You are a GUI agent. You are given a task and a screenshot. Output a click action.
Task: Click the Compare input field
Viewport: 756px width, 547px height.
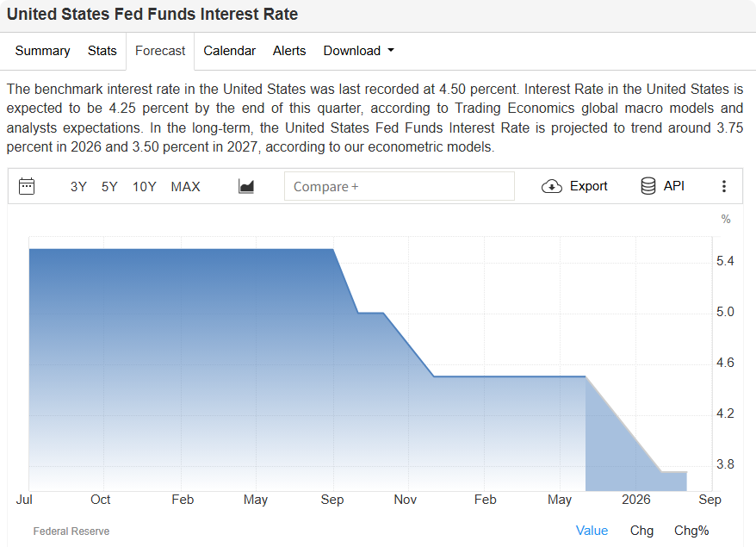pyautogui.click(x=399, y=186)
